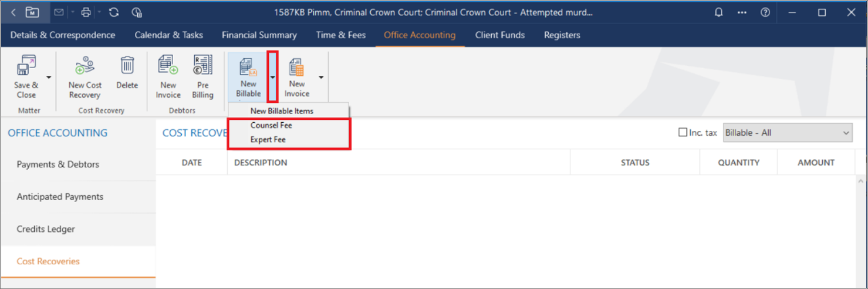
Task: Expand the Save & Close dropdown arrow
Action: (49, 77)
